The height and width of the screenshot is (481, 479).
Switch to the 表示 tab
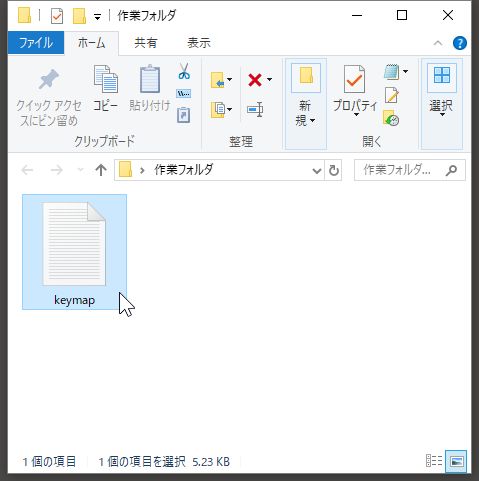coord(199,43)
